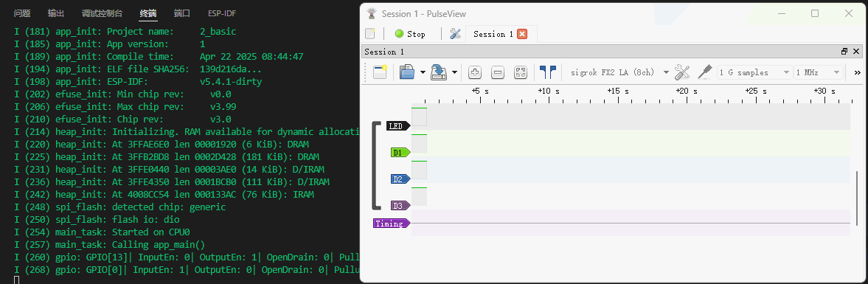Stop the running capture in PulseView

[410, 34]
